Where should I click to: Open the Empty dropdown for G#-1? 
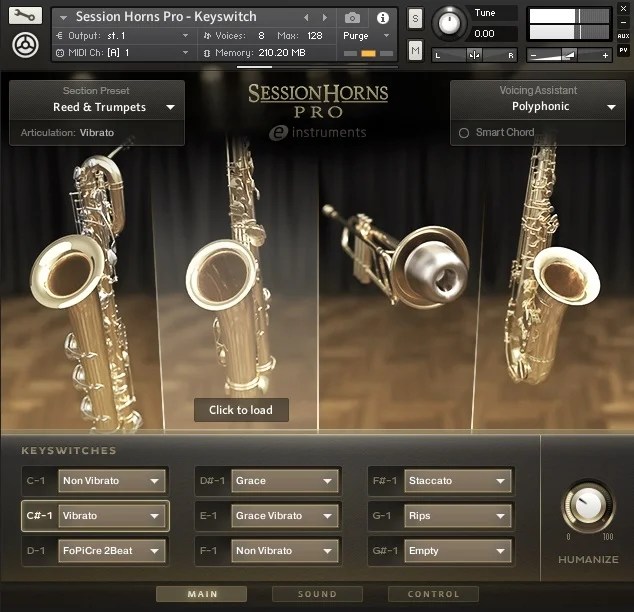click(458, 551)
